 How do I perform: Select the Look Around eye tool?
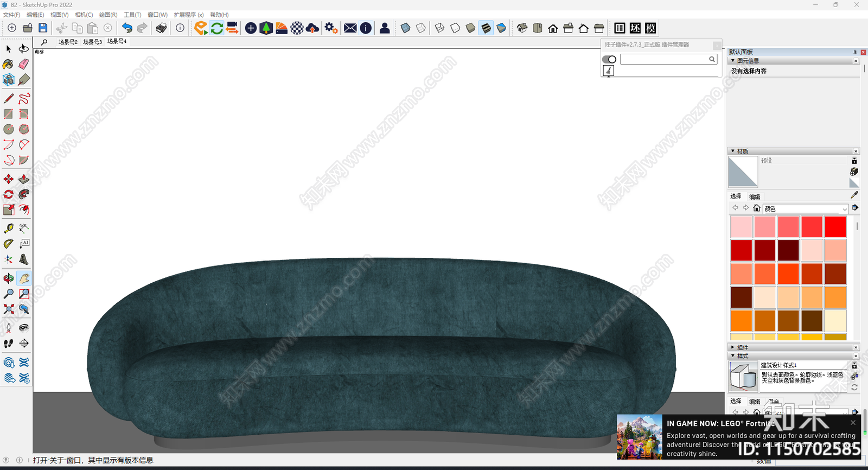(24, 328)
